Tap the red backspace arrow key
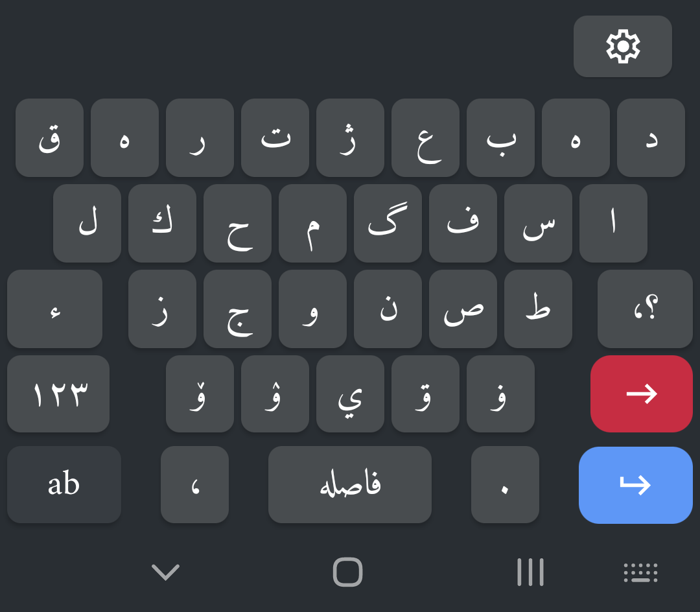This screenshot has height=612, width=700. tap(642, 394)
